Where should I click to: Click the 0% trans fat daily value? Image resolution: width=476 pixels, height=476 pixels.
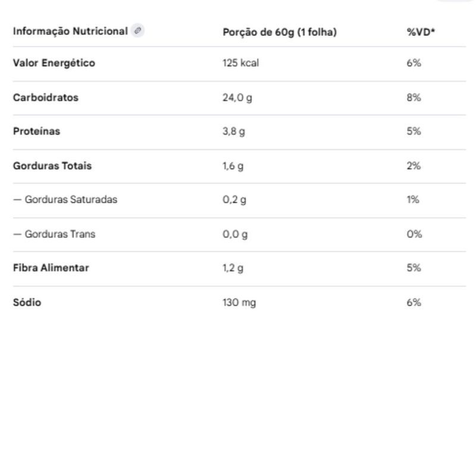(x=414, y=234)
